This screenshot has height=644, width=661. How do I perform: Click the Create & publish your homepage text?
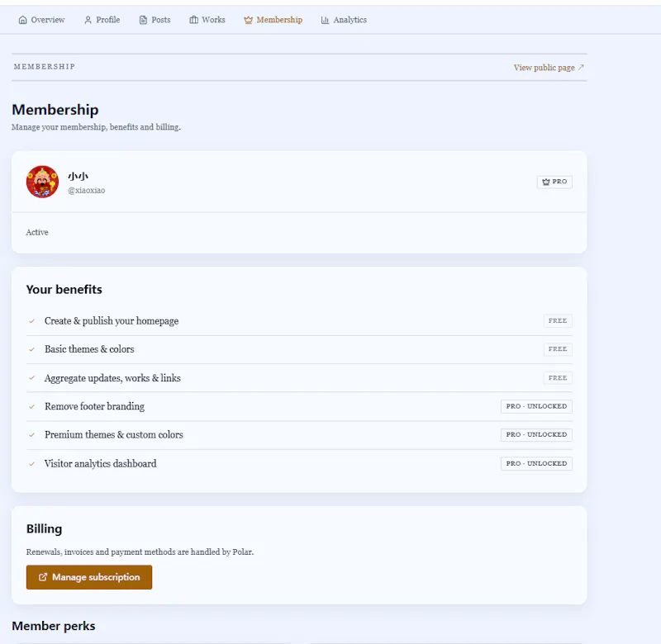[x=112, y=321]
